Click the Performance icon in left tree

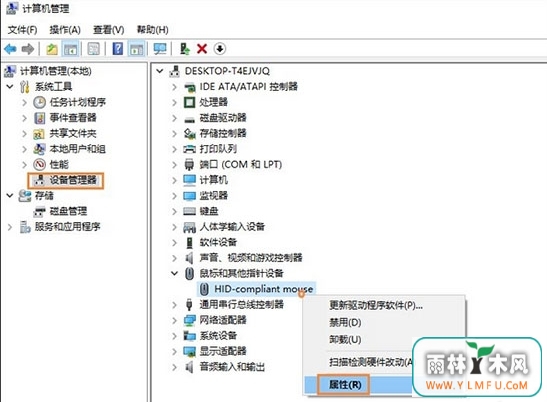[39, 164]
